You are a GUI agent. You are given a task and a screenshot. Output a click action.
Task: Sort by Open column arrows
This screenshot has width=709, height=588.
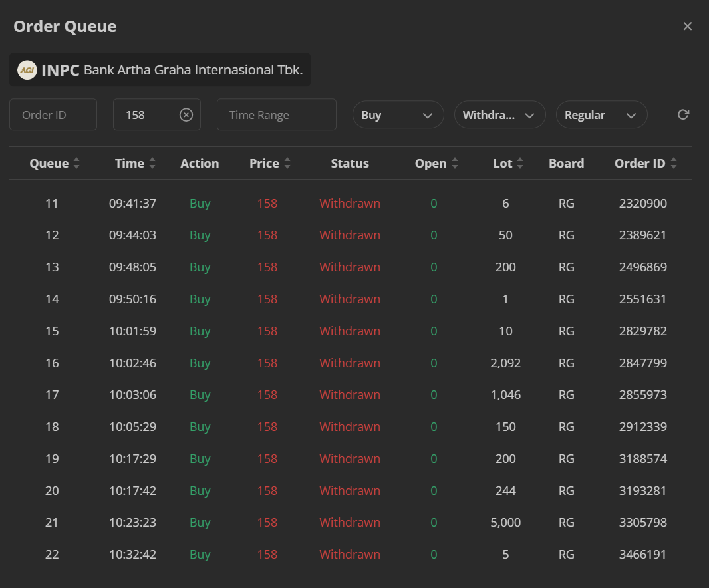pyautogui.click(x=455, y=164)
